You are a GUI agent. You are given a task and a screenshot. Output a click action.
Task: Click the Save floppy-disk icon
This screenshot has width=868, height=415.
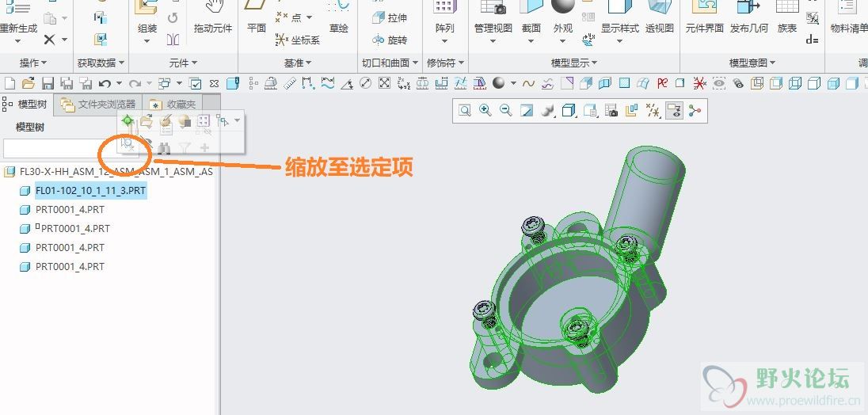pyautogui.click(x=48, y=83)
